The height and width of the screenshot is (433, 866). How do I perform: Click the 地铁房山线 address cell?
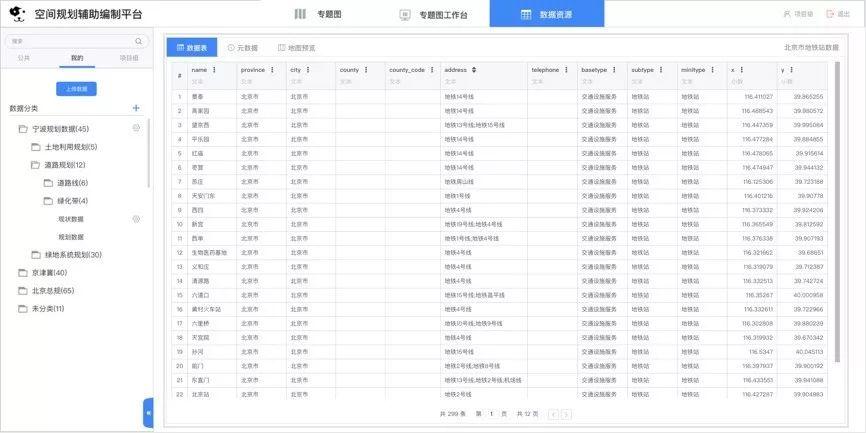pyautogui.click(x=483, y=182)
